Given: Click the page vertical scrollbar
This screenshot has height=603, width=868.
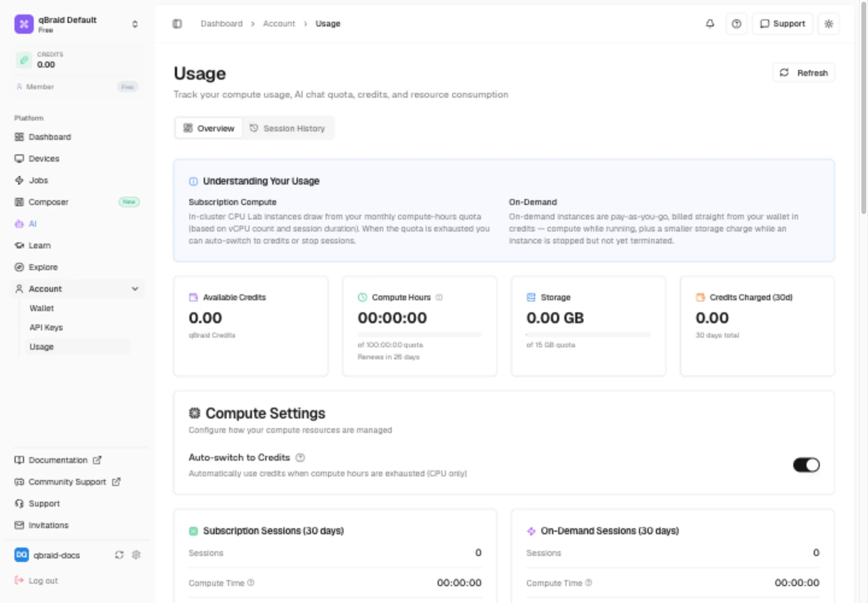Looking at the screenshot, I should (x=863, y=110).
